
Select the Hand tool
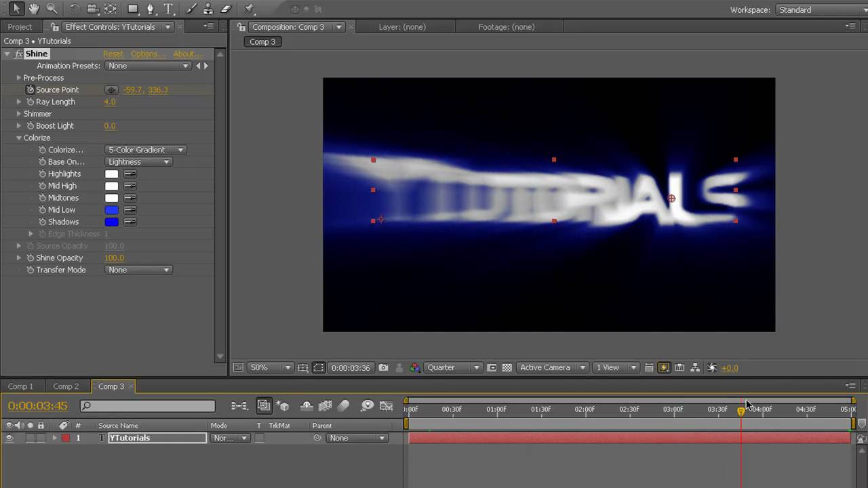[x=34, y=9]
